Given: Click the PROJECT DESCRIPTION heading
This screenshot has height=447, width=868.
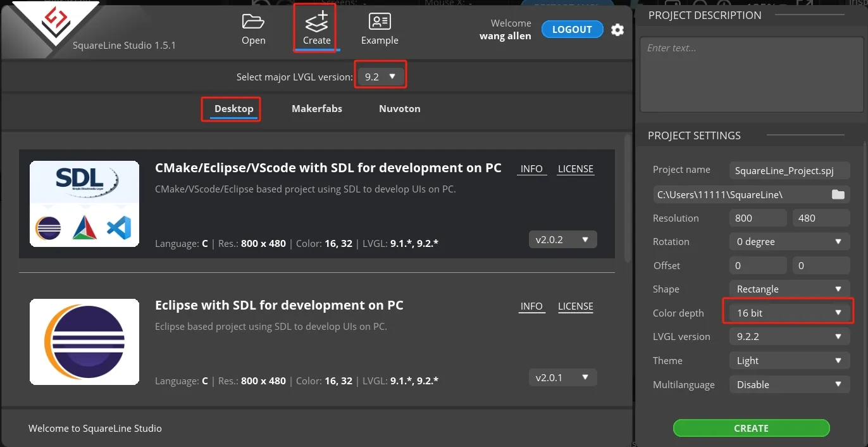Looking at the screenshot, I should click(705, 15).
